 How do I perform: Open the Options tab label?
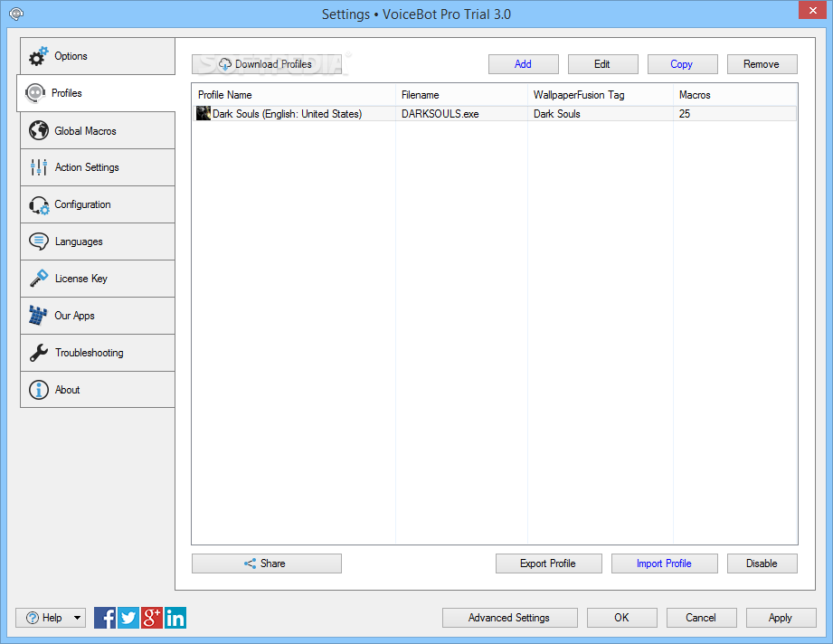71,56
